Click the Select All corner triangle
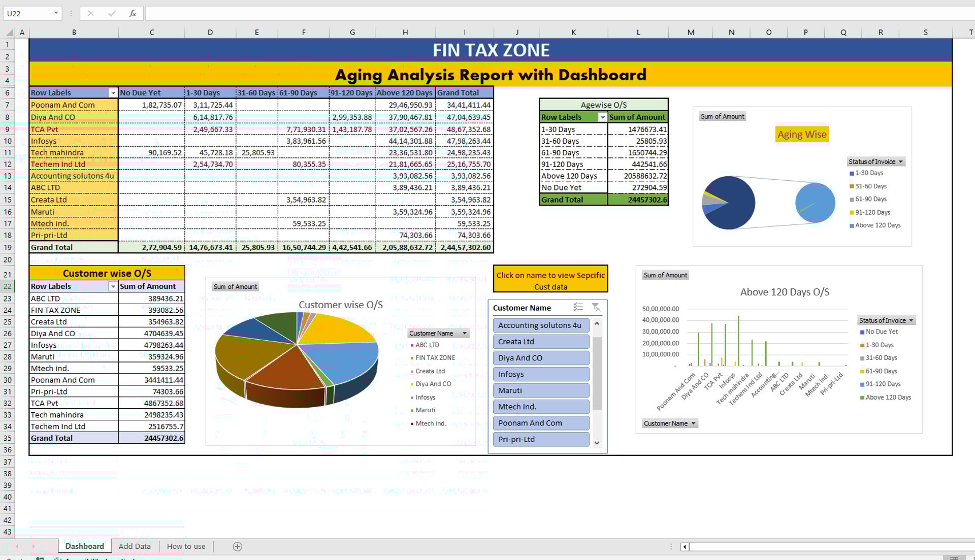The height and width of the screenshot is (560, 975). (x=9, y=32)
